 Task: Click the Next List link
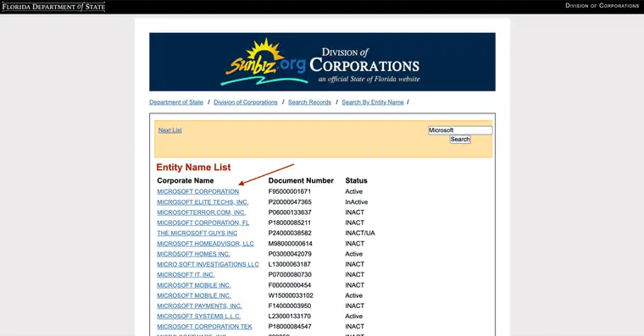click(170, 130)
